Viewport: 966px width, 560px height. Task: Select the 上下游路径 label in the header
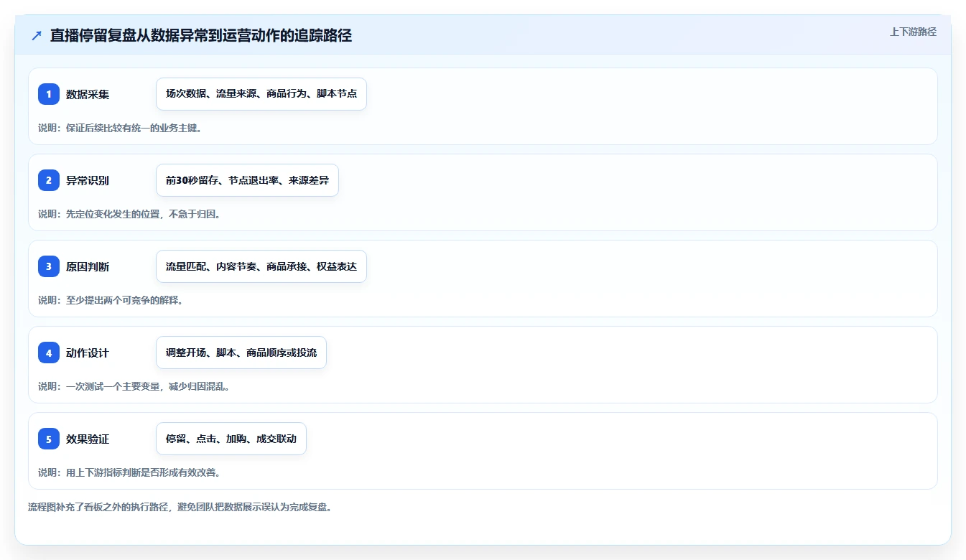coord(913,32)
